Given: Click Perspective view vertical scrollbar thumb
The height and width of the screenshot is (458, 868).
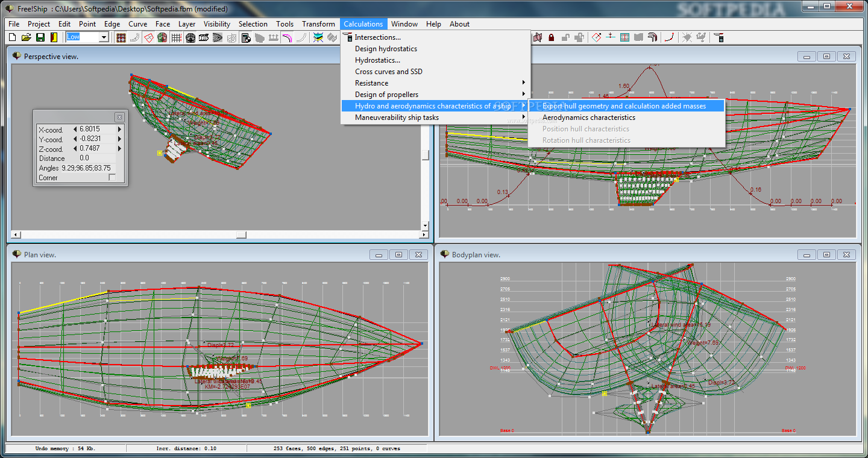Looking at the screenshot, I should [425, 155].
